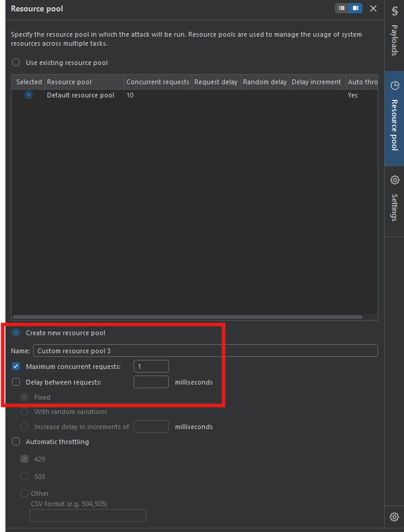Image resolution: width=404 pixels, height=532 pixels.
Task: Sort by Concurrent requests column header
Action: pos(158,82)
